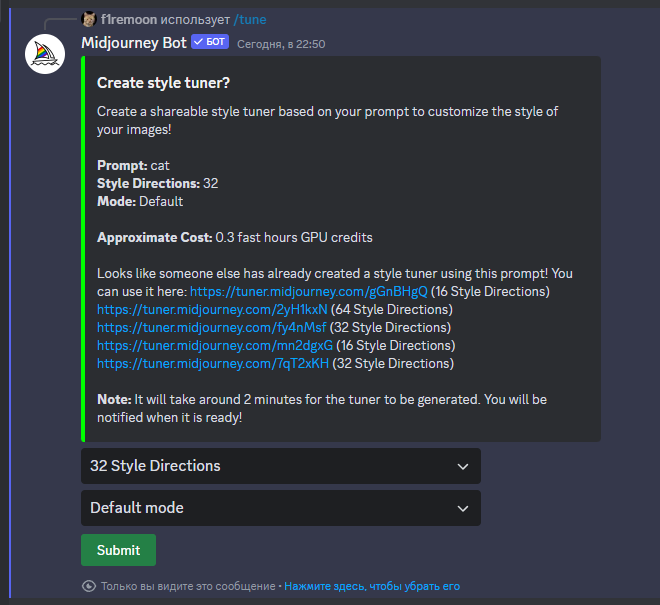Click the Midjourney Bot sailboat avatar

click(45, 54)
